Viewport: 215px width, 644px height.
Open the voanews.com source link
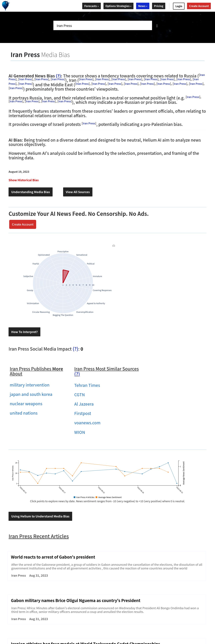87,423
